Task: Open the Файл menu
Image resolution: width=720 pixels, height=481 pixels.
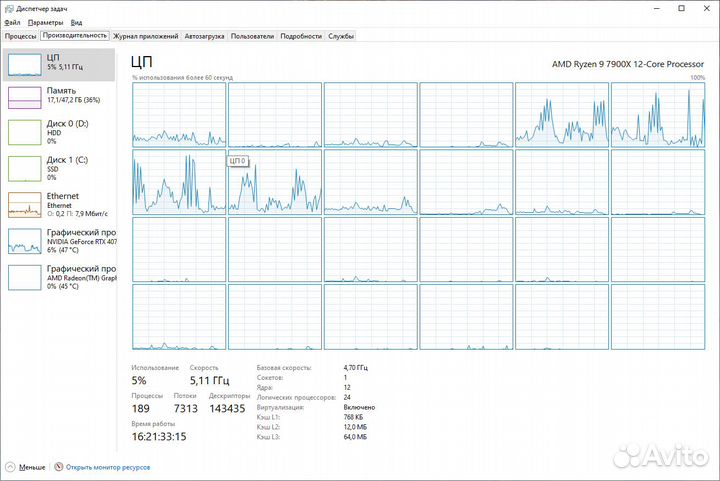Action: click(12, 22)
